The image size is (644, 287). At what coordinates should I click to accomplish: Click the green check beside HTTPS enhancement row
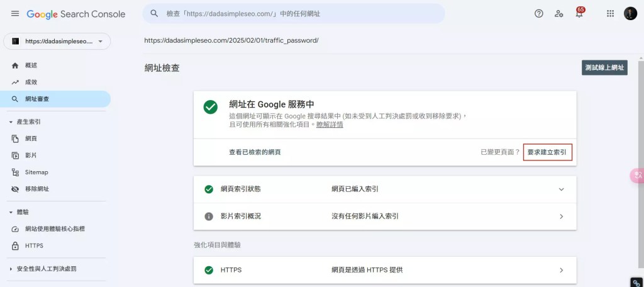209,270
